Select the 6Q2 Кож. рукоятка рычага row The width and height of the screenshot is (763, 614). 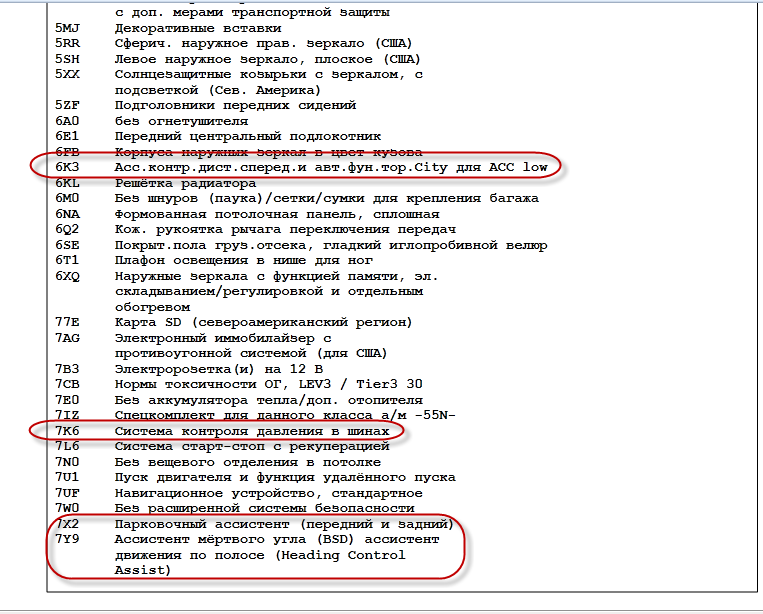pyautogui.click(x=255, y=229)
